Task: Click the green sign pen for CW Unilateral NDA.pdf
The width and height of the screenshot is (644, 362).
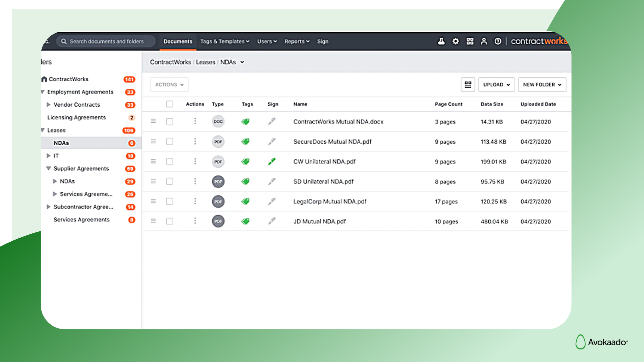Action: pyautogui.click(x=272, y=162)
